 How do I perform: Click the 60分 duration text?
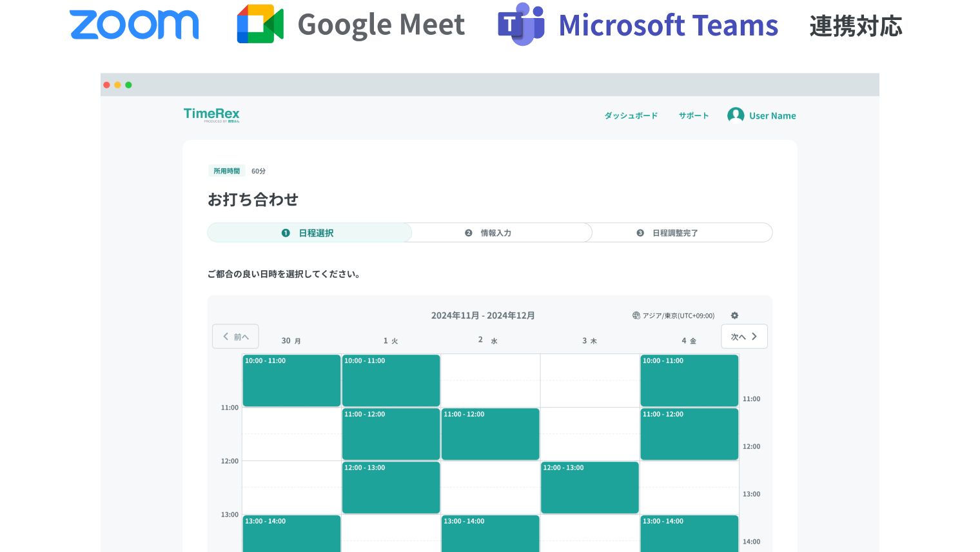click(259, 171)
